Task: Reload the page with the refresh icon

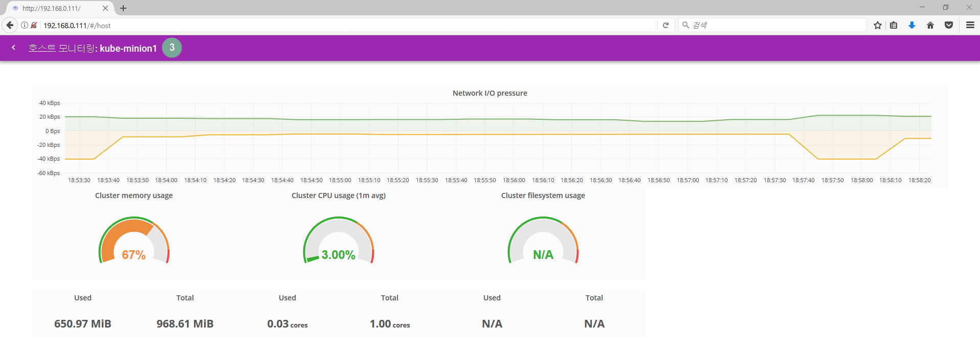Action: (665, 25)
